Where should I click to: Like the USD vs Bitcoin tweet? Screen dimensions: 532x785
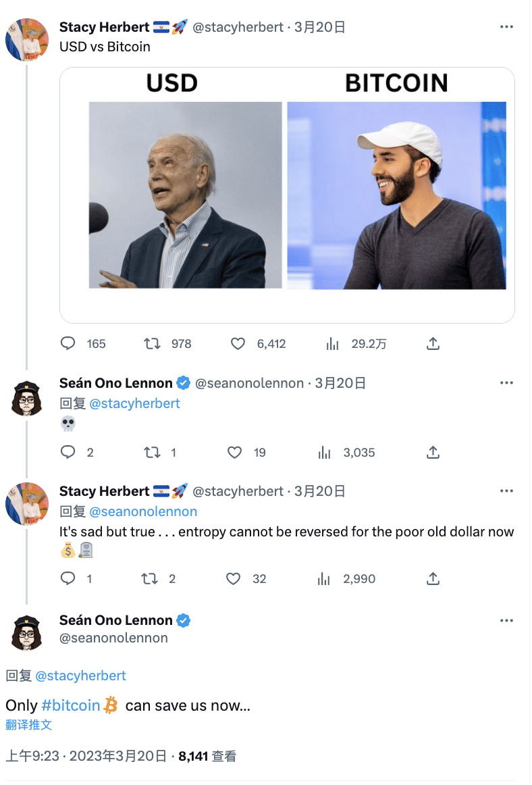[238, 344]
